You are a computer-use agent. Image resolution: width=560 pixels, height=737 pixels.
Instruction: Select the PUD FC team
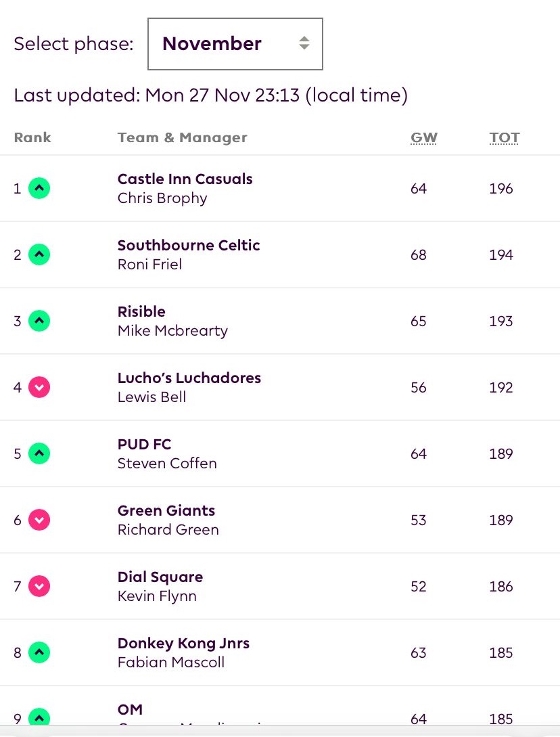coord(144,445)
